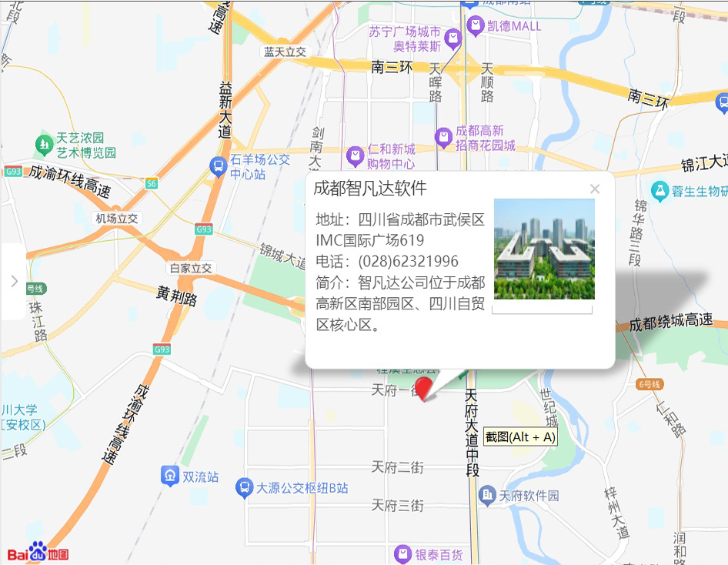Screen dimensions: 728x565
Task: Click the 凯德MALL shopping icon
Action: pyautogui.click(x=476, y=26)
